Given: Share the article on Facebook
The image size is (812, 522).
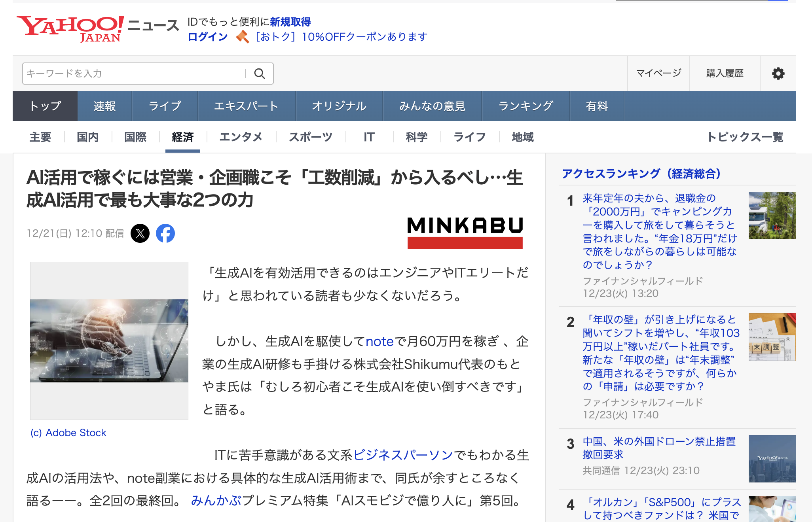Looking at the screenshot, I should [x=165, y=233].
